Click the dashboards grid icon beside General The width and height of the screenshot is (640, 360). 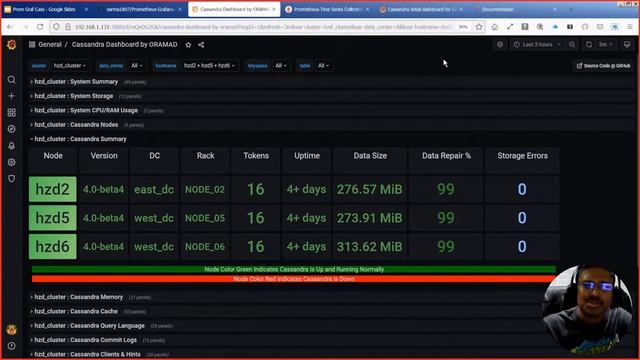point(32,44)
